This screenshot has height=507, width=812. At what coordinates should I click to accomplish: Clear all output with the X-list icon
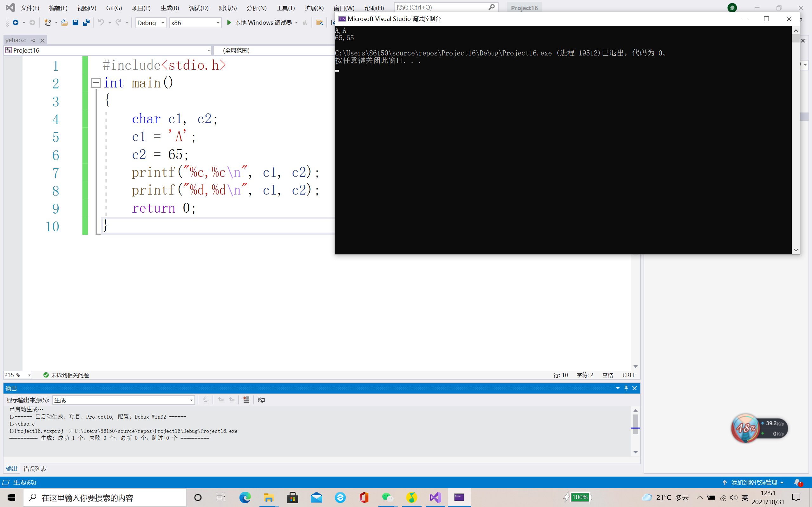click(x=246, y=400)
